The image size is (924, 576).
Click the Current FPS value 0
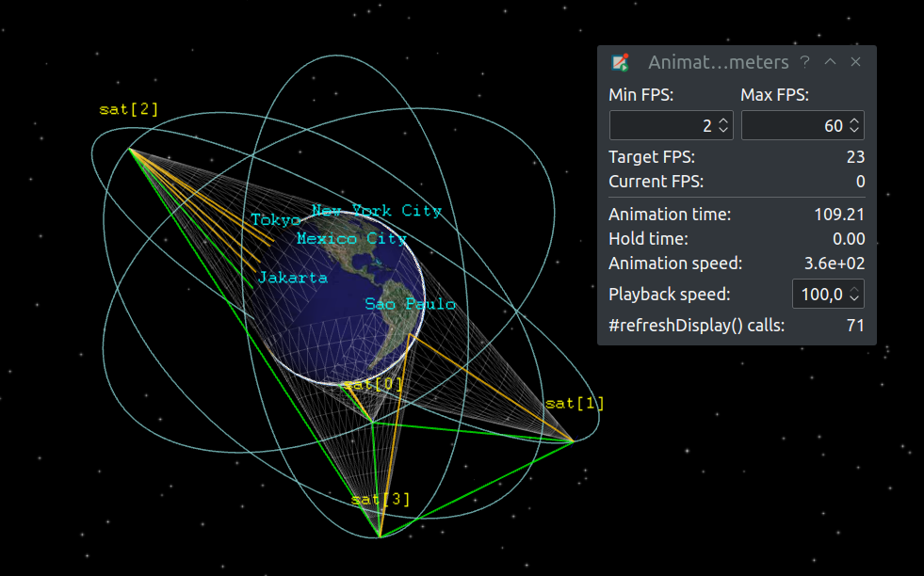(x=860, y=182)
